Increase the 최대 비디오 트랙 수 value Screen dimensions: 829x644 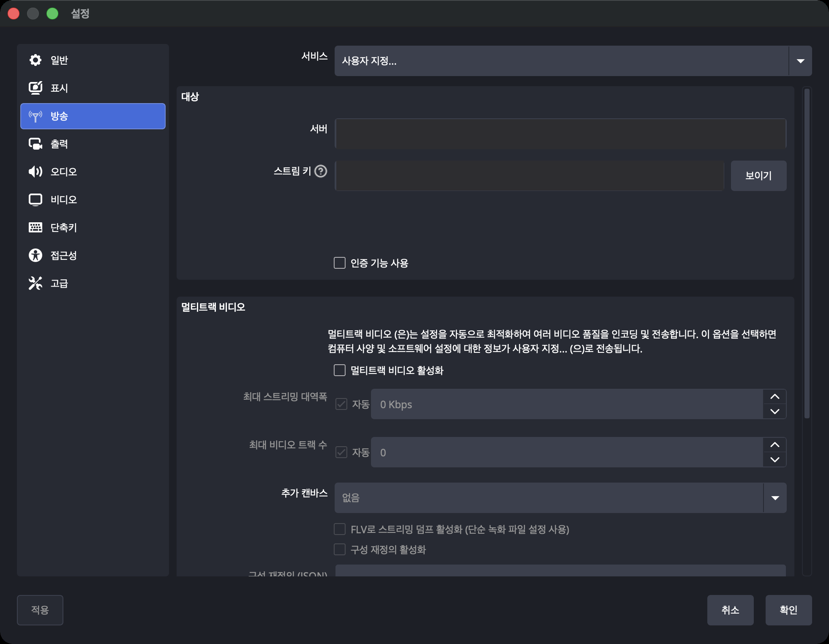[775, 445]
